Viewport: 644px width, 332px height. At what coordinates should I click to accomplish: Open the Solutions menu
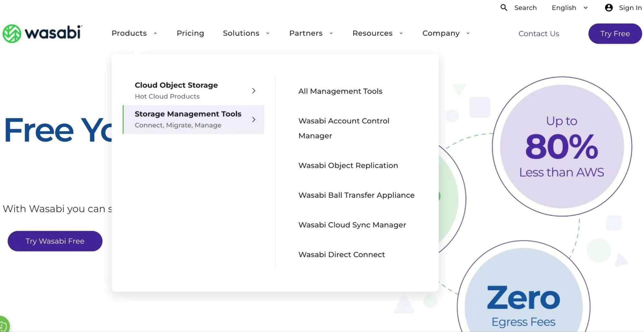tap(241, 33)
